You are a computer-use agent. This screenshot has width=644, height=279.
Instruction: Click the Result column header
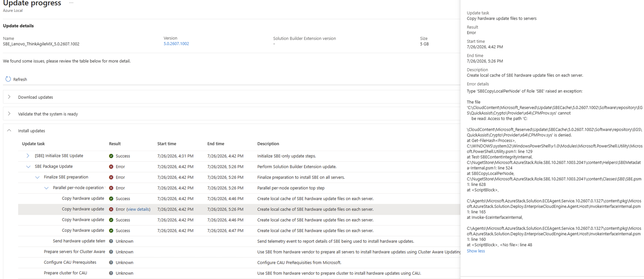(x=115, y=144)
